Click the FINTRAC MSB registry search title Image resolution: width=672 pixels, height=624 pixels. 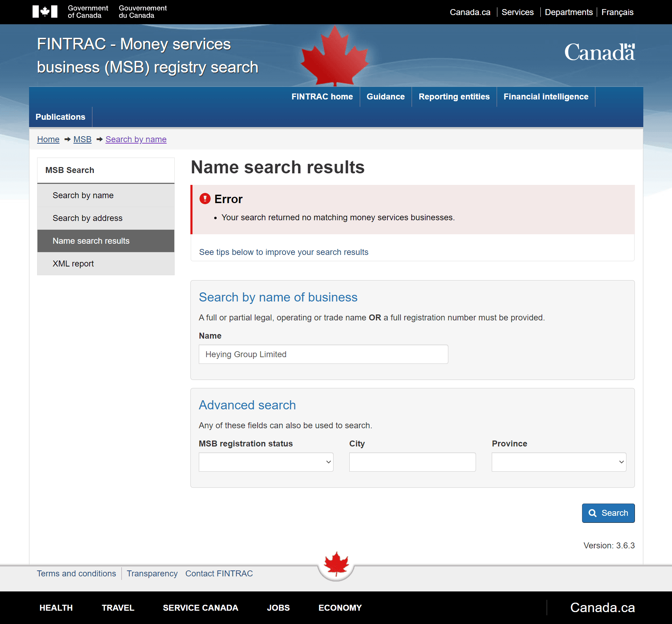pos(148,56)
